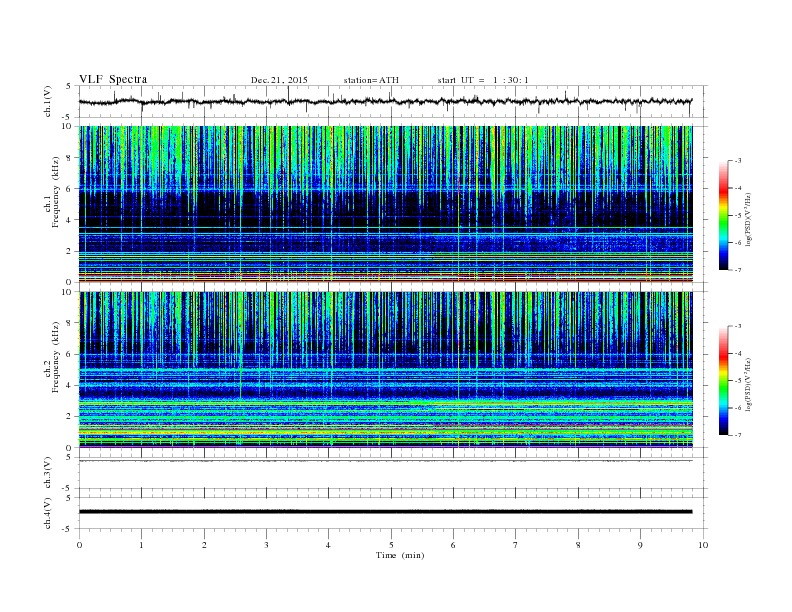Click the "-7" tick on ch.2 colorbar
The image size is (792, 612).
(738, 435)
